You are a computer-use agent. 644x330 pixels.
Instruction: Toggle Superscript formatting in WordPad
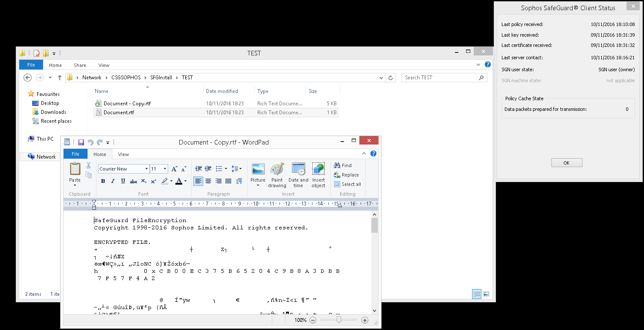(154, 181)
